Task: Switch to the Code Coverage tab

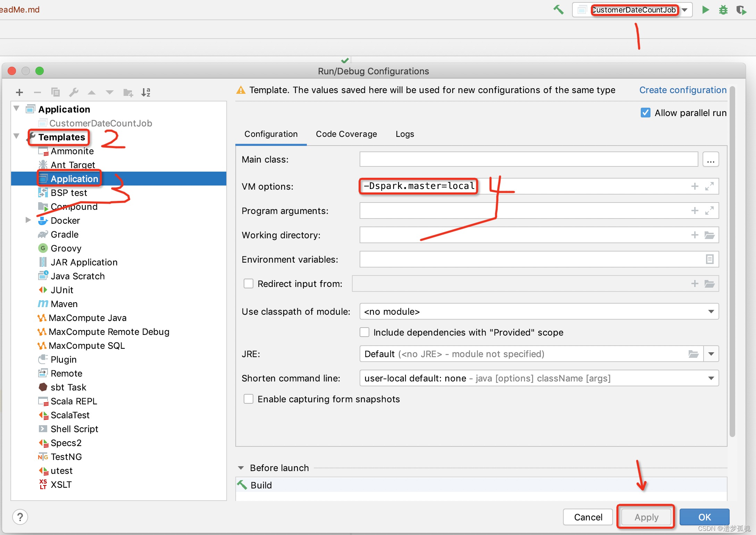Action: click(346, 134)
